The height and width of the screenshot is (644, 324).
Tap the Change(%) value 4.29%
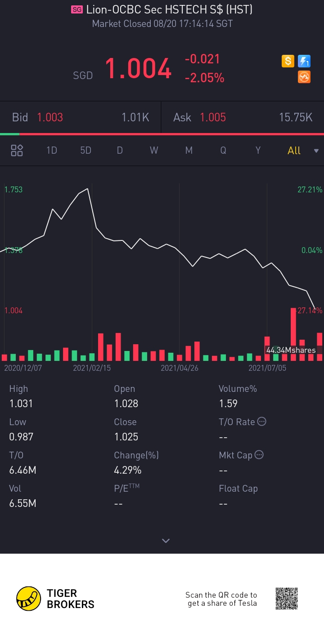128,470
